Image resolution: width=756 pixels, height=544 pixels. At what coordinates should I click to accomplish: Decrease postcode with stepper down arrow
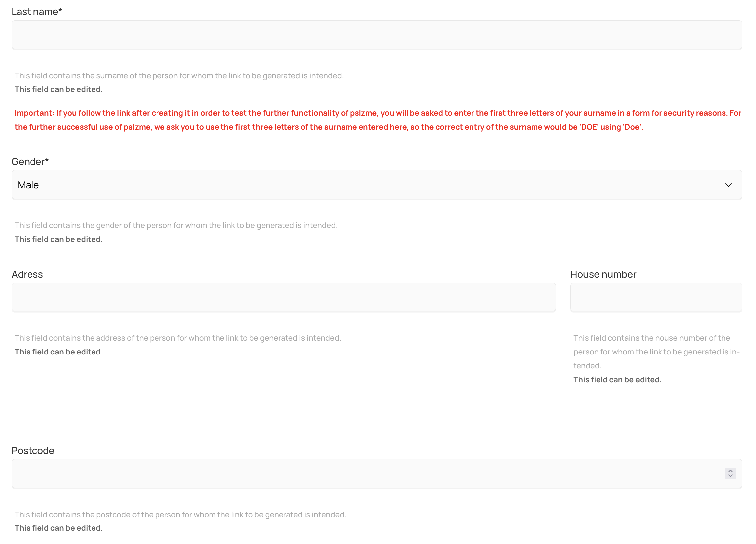[x=730, y=476]
